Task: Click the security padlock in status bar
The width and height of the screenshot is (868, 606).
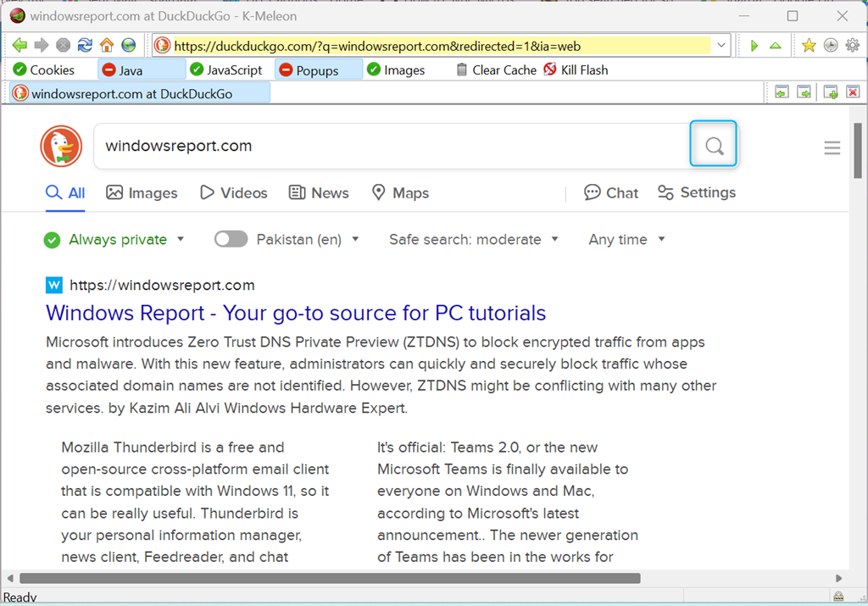Action: pos(838,596)
